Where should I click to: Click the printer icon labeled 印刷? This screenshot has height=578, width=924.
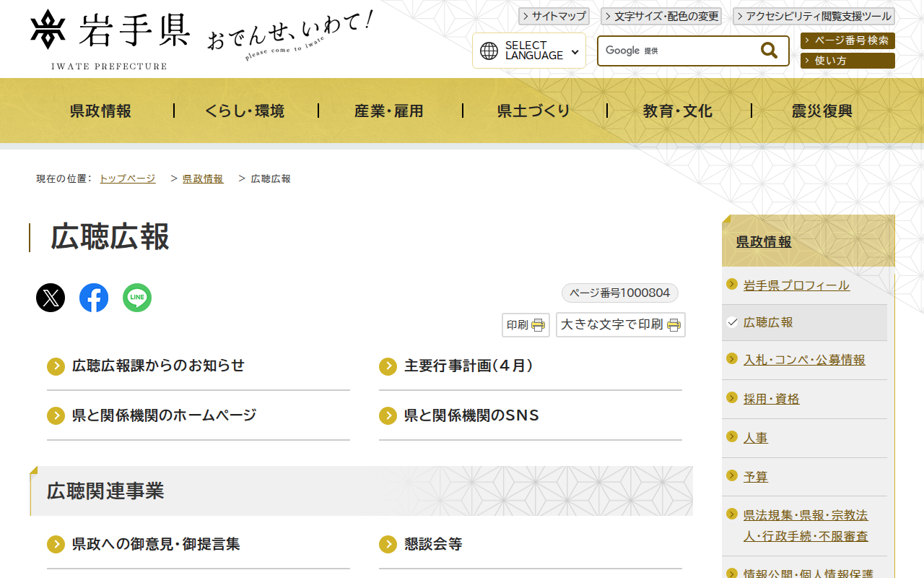click(538, 324)
